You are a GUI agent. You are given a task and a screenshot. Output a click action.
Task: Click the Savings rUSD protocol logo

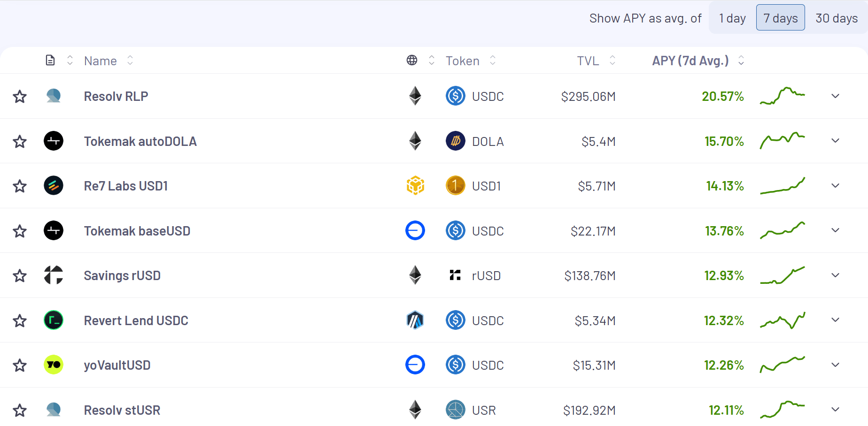[x=54, y=275]
